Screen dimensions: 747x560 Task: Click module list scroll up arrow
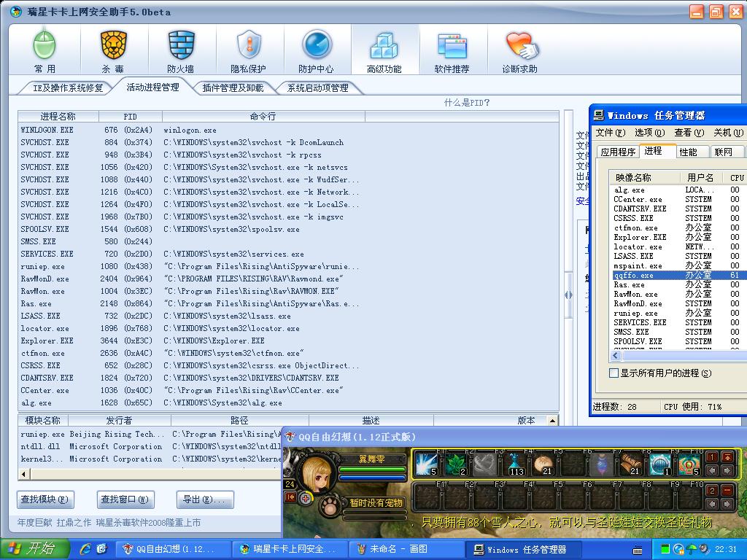[552, 421]
